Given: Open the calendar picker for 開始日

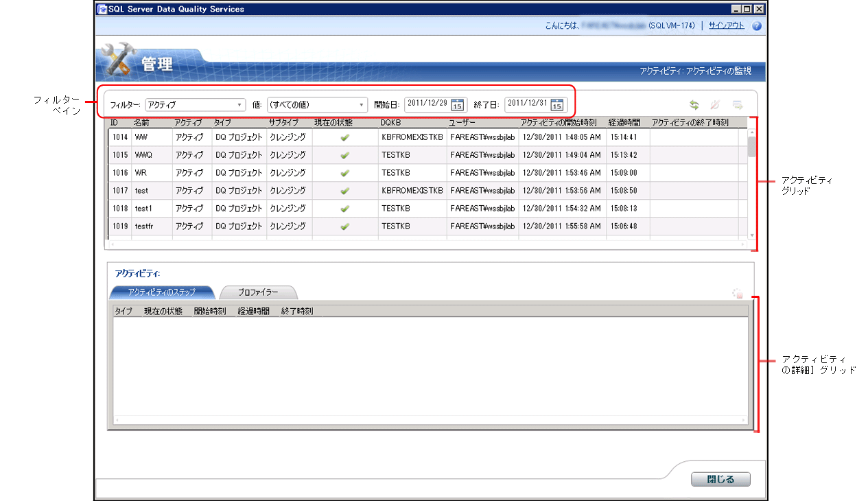Looking at the screenshot, I should [458, 105].
